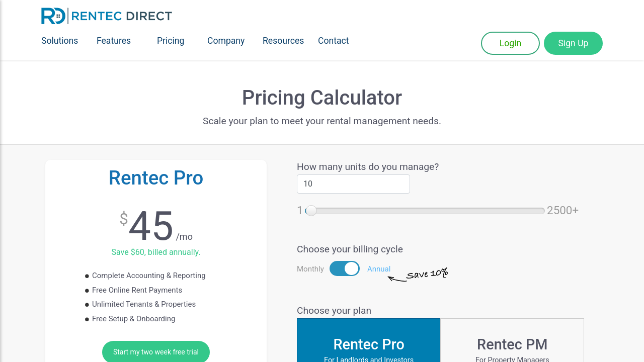The image size is (644, 362).
Task: Click the Login button
Action: (x=510, y=43)
